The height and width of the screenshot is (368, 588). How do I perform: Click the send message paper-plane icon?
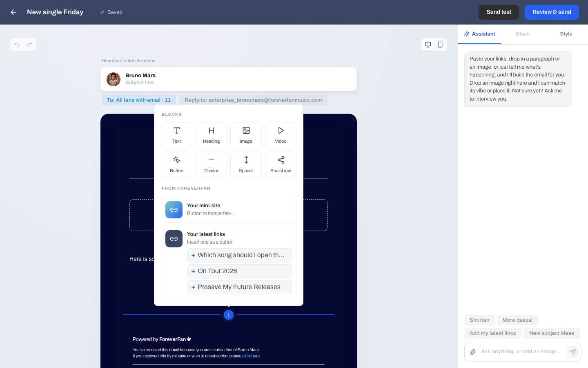pos(573,352)
